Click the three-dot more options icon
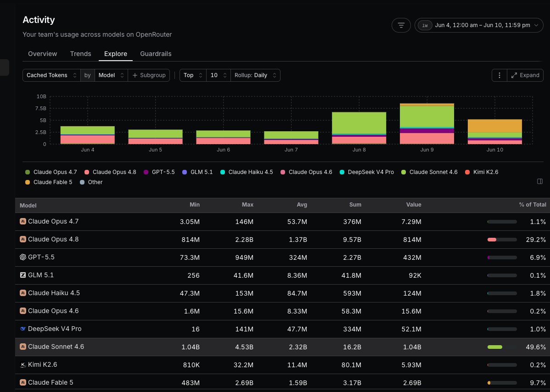Screen dimensions: 550x392 (499, 75)
